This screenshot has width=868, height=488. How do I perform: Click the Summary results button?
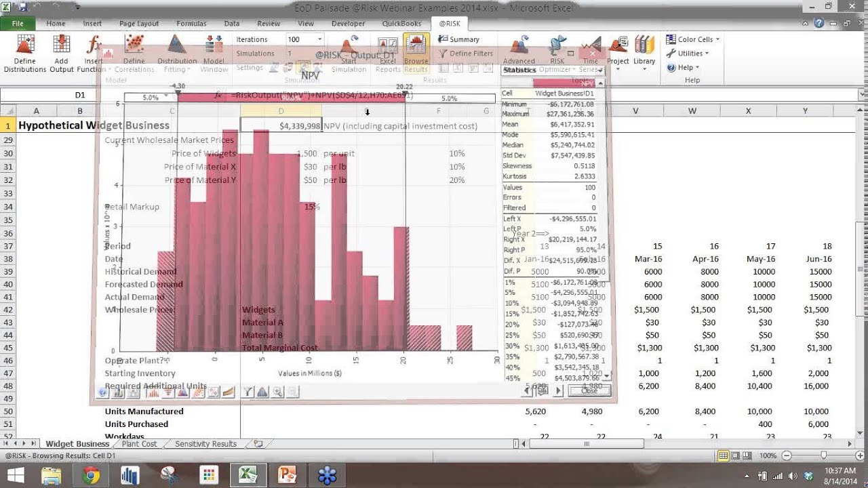click(459, 39)
